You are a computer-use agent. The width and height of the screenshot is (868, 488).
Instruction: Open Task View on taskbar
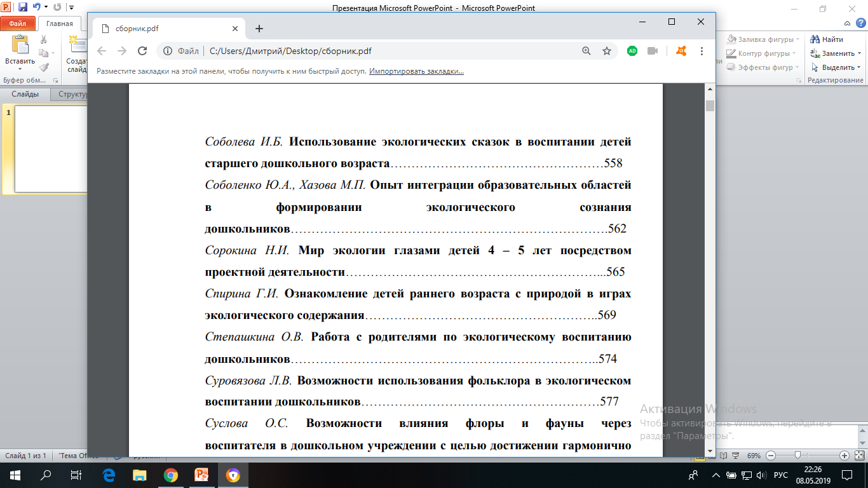[x=76, y=475]
